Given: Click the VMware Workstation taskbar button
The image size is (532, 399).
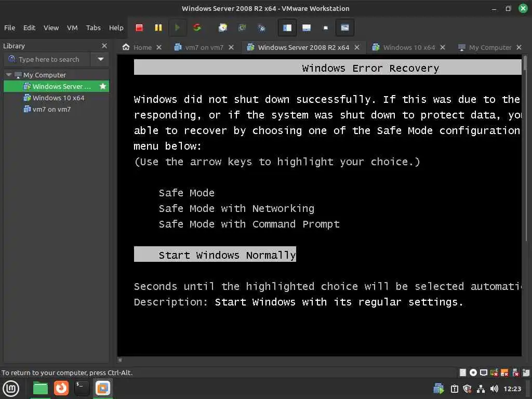Looking at the screenshot, I should click(x=102, y=389).
